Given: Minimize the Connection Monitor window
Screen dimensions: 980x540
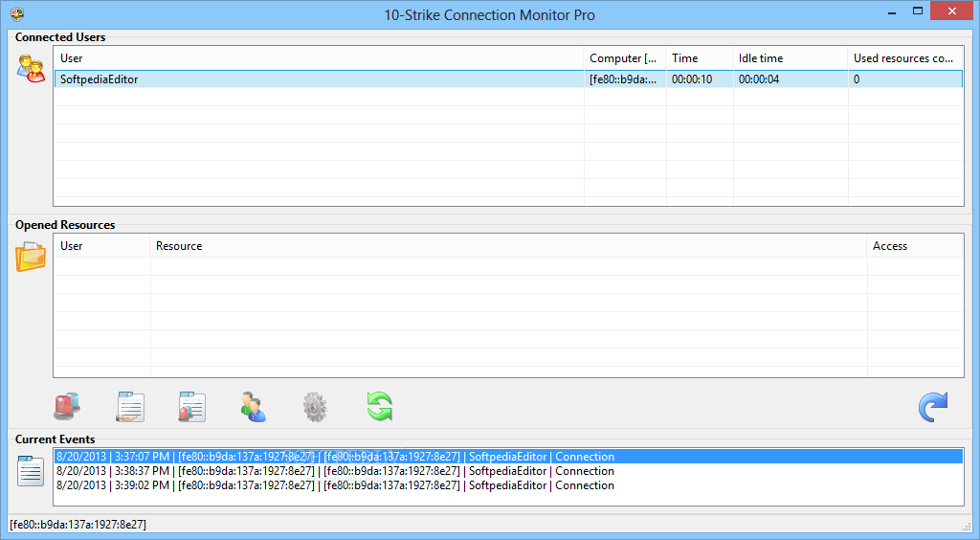Looking at the screenshot, I should [892, 11].
